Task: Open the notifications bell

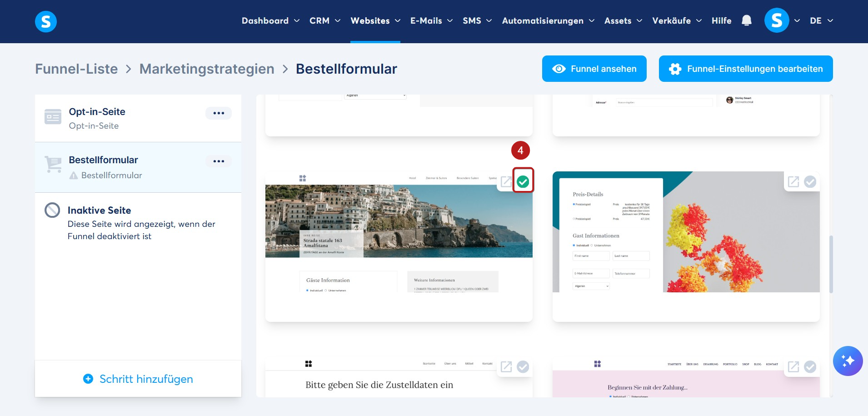Action: pos(746,20)
